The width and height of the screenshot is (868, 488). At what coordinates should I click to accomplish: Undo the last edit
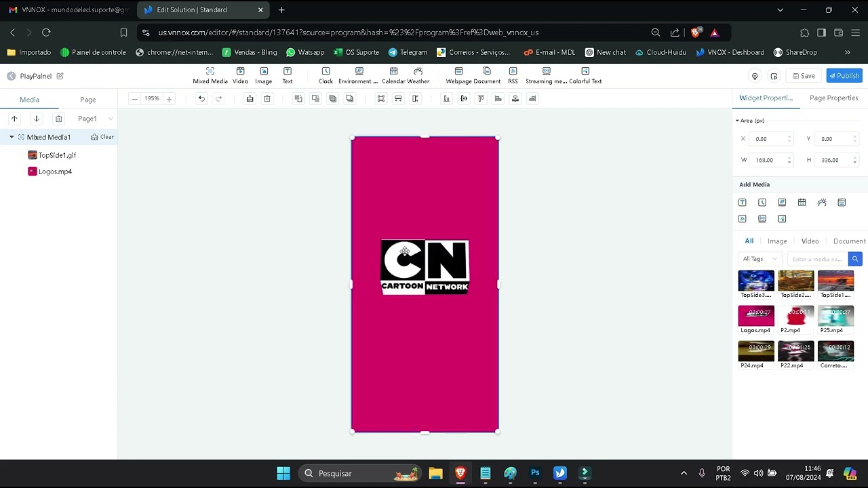(x=201, y=99)
